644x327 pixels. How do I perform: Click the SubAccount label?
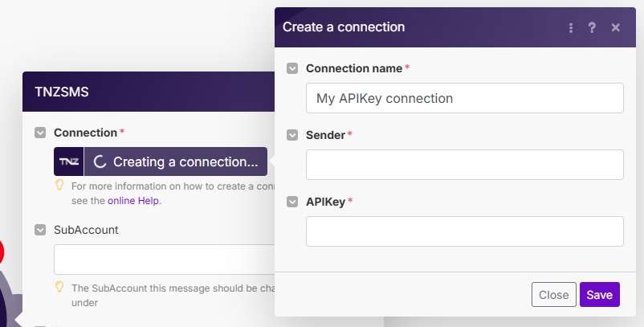[86, 230]
